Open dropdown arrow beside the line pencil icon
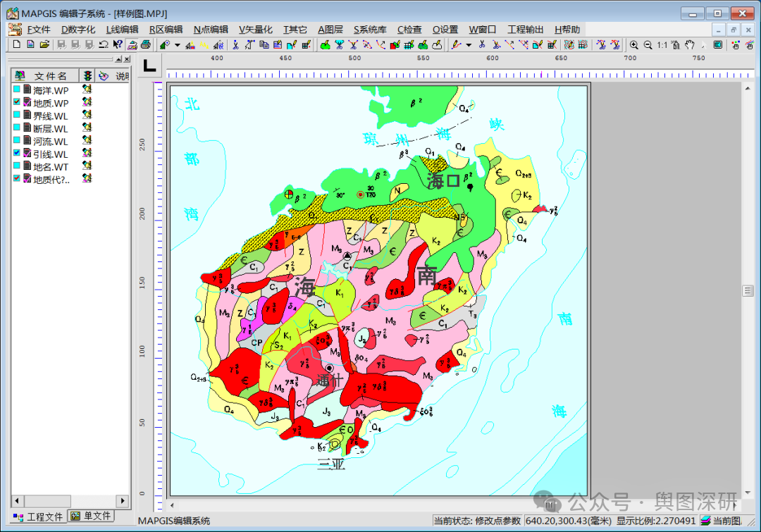The height and width of the screenshot is (532, 761). coord(469,45)
